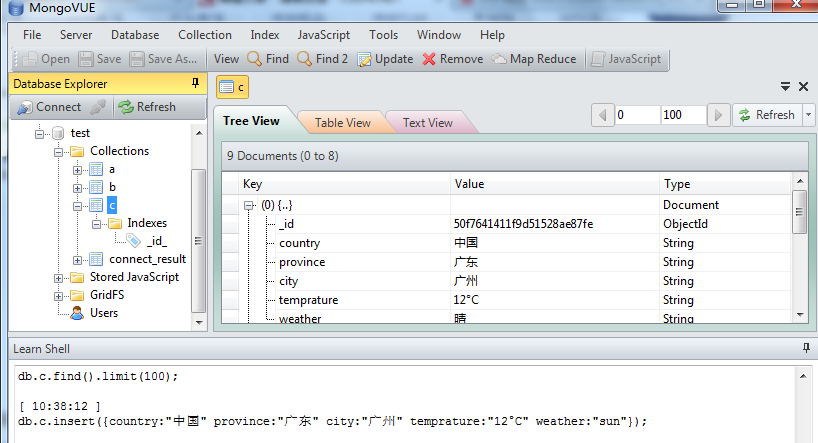The height and width of the screenshot is (443, 818).
Task: Switch to the Table View tab
Action: tap(342, 123)
